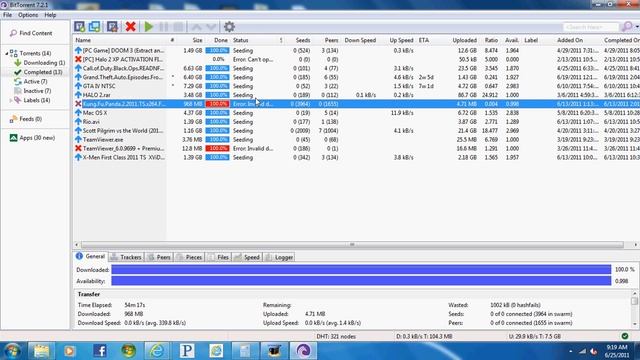Select the TeamViewer.exe torrent
This screenshot has width=640, height=360.
tap(103, 140)
